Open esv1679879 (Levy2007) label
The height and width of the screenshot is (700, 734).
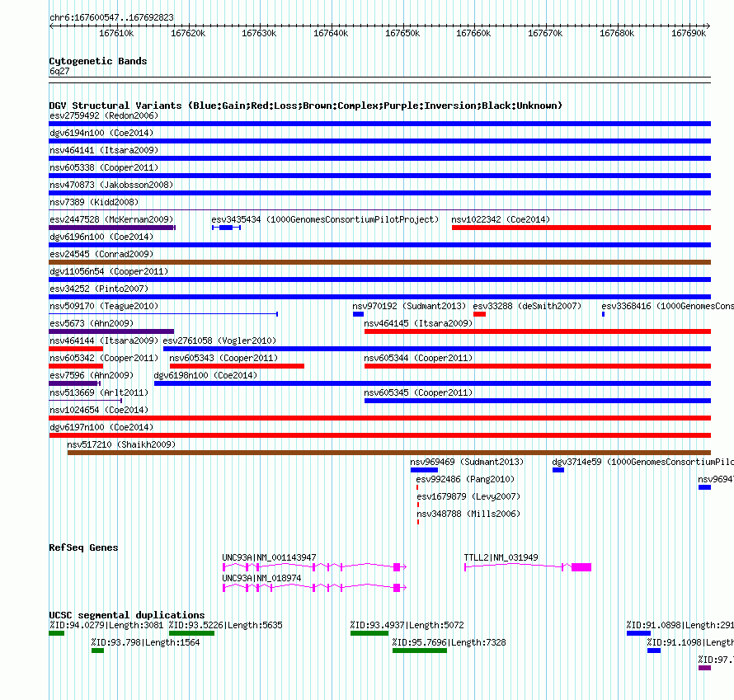(x=468, y=496)
